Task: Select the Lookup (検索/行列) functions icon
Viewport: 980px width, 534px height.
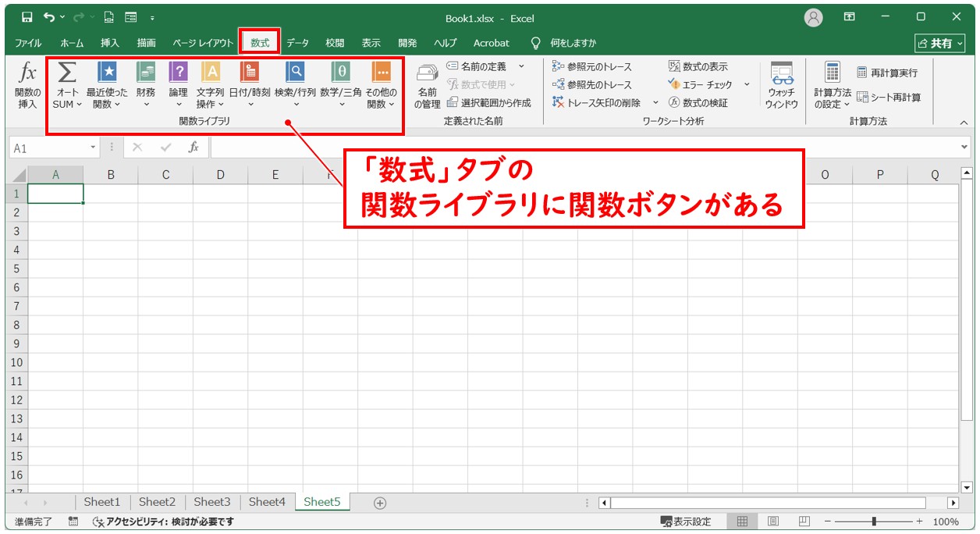Action: point(294,73)
